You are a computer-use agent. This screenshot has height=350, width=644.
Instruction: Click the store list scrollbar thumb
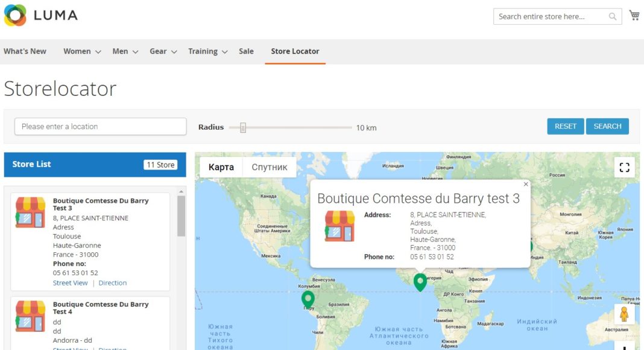point(181,216)
